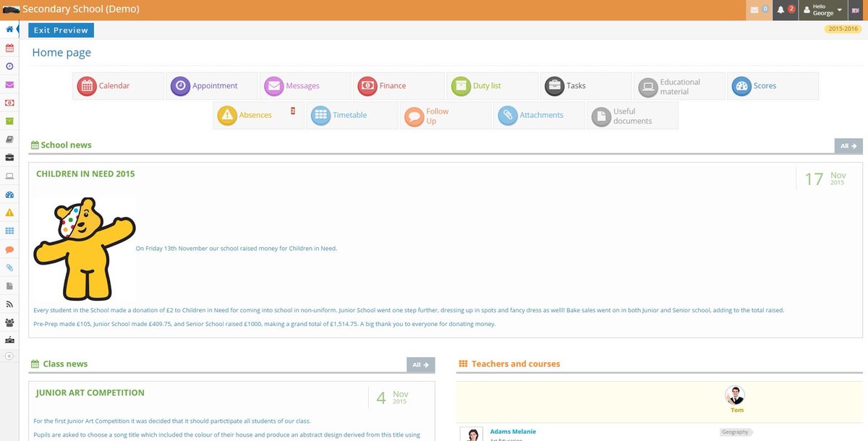The image size is (868, 441).
Task: Open the Absences tile
Action: click(x=258, y=116)
